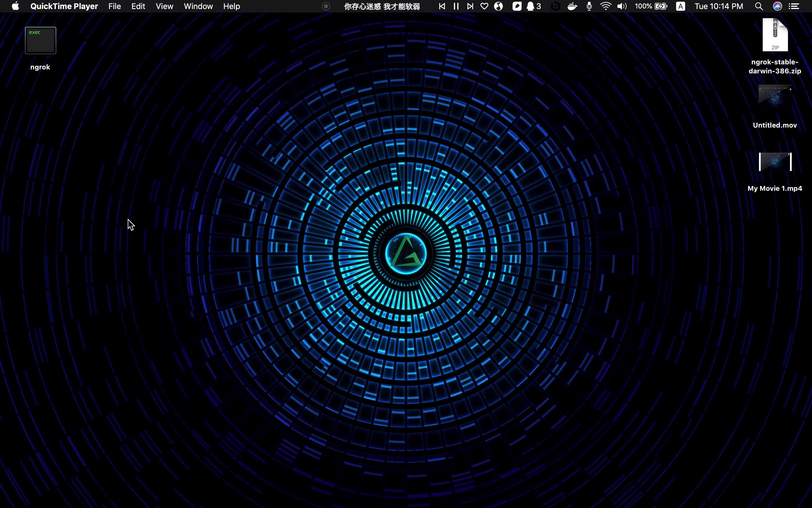Open the microphone menu bar icon

[x=589, y=6]
